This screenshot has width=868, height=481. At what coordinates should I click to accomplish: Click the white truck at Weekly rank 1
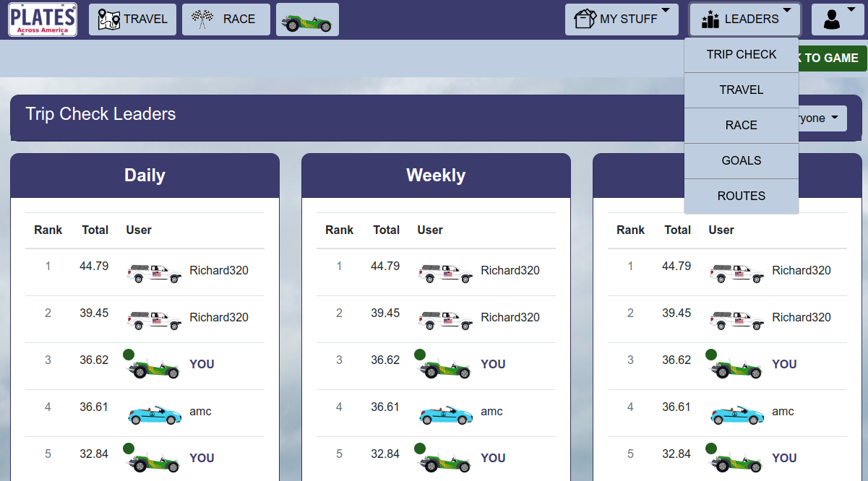click(445, 272)
